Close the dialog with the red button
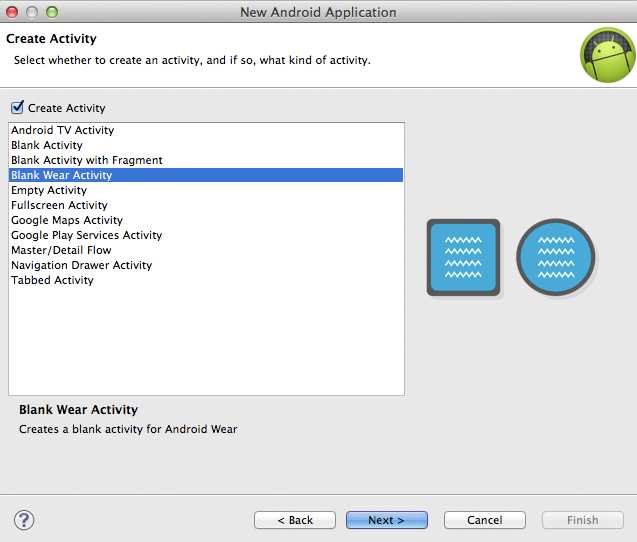 coord(12,12)
